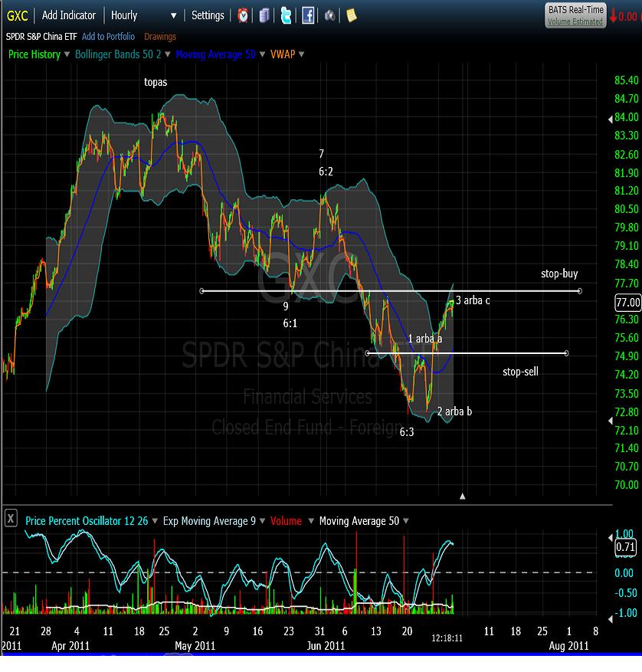Click the price-axis arrow near 84.00
This screenshot has width=642, height=672.
[611, 119]
